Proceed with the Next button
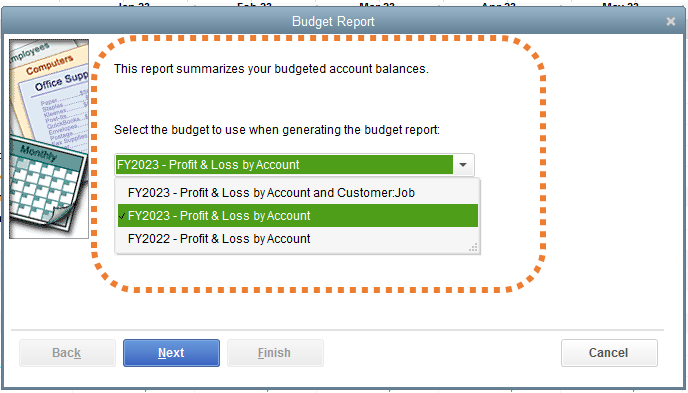 tap(171, 353)
